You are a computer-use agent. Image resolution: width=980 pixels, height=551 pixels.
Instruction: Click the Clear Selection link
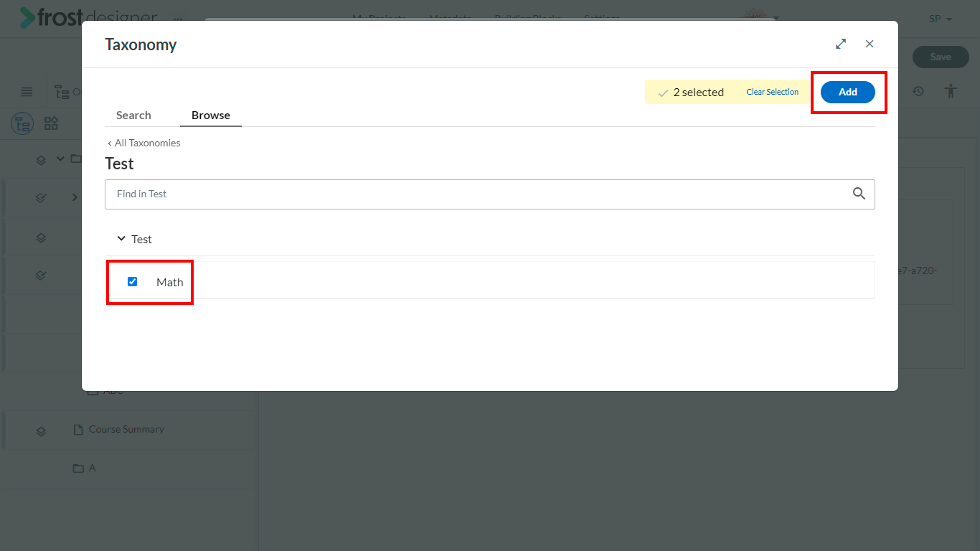tap(772, 92)
